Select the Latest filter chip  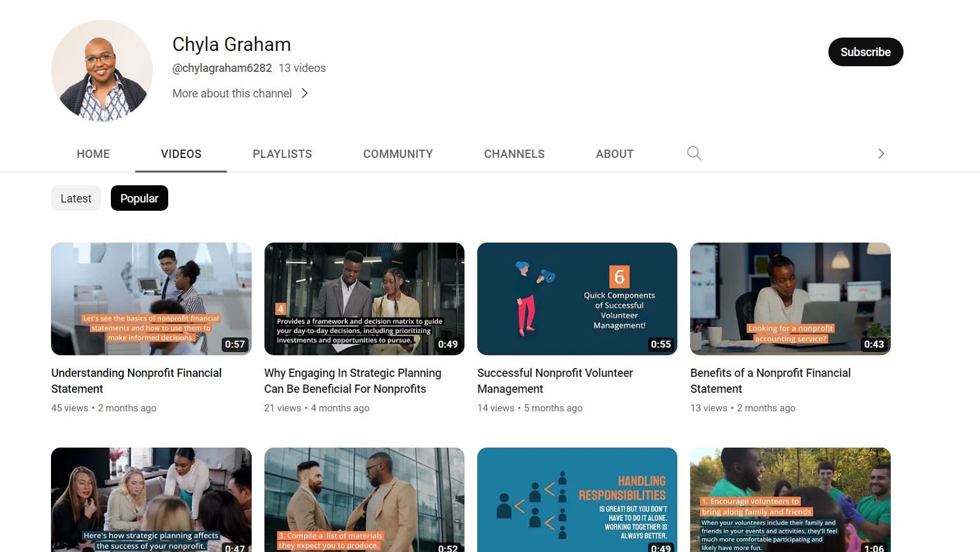(x=76, y=198)
